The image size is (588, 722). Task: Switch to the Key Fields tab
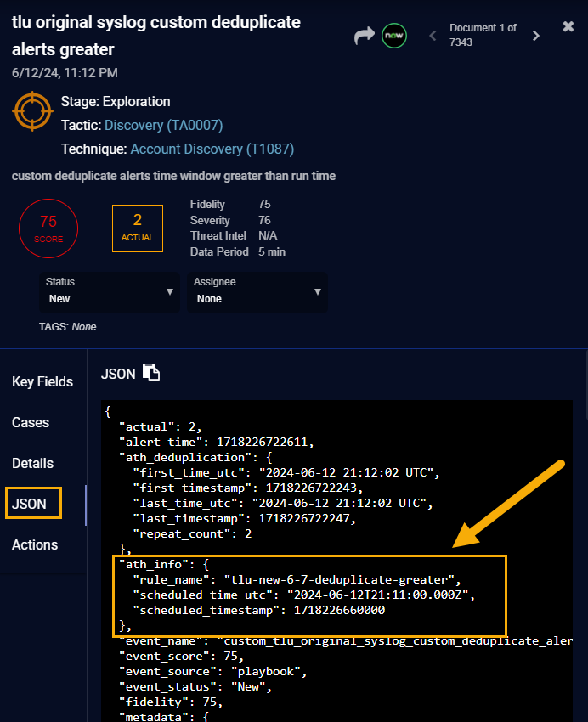42,381
